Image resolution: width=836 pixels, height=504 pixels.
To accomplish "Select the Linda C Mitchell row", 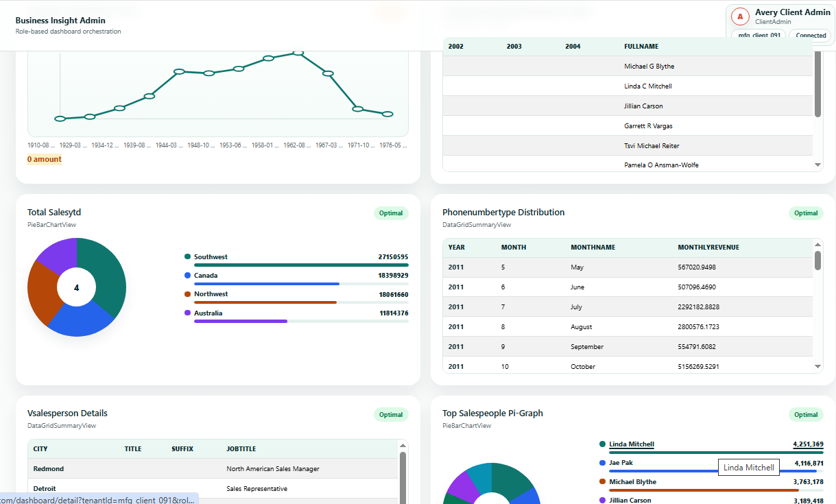I will 628,86.
